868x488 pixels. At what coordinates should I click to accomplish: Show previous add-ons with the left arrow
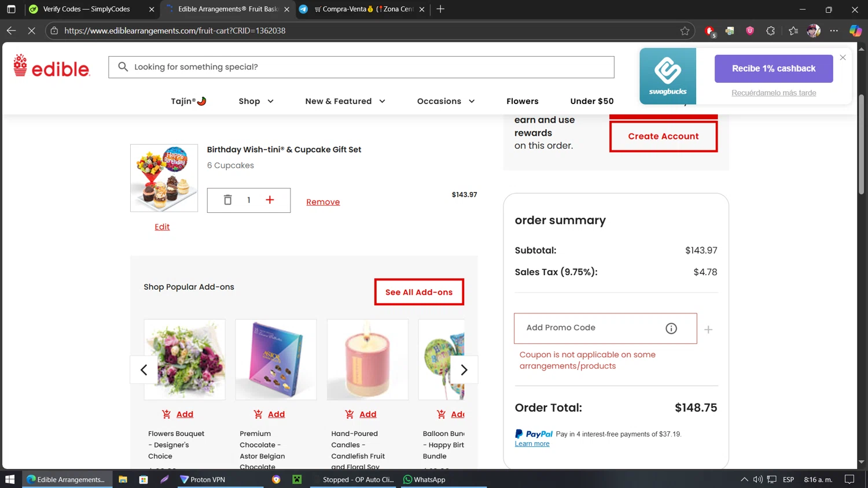tap(144, 370)
